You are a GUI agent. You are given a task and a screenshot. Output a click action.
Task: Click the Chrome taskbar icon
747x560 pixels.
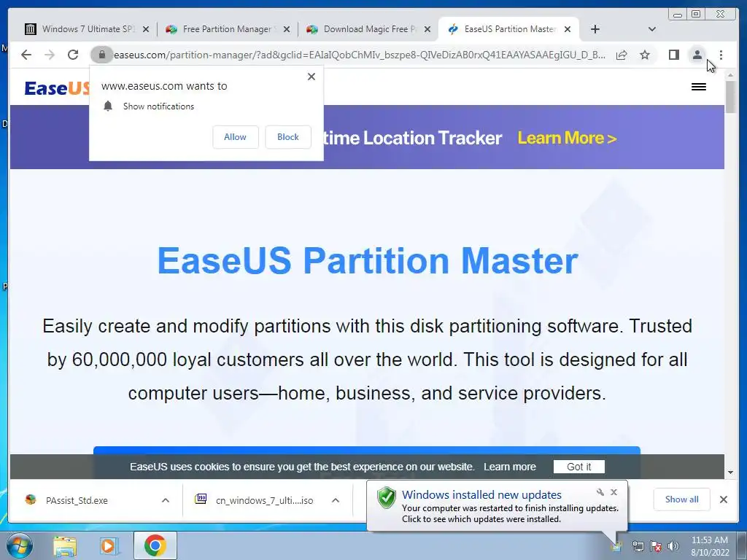155,545
